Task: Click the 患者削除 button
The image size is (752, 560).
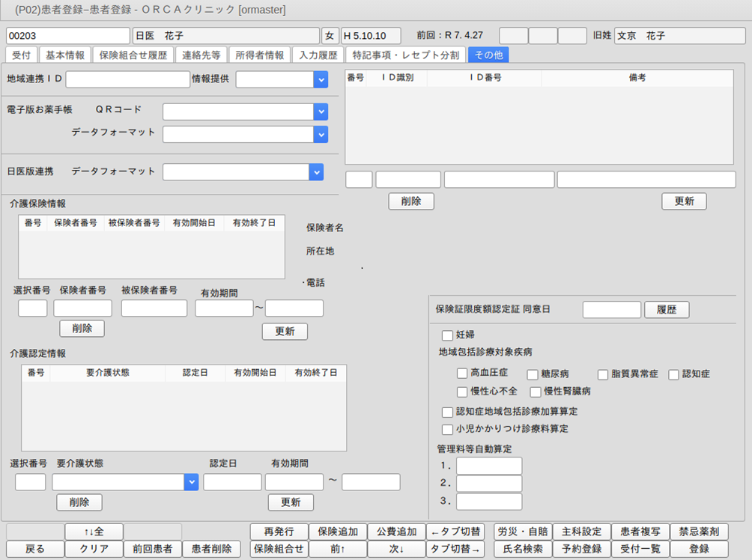Action: pyautogui.click(x=211, y=549)
